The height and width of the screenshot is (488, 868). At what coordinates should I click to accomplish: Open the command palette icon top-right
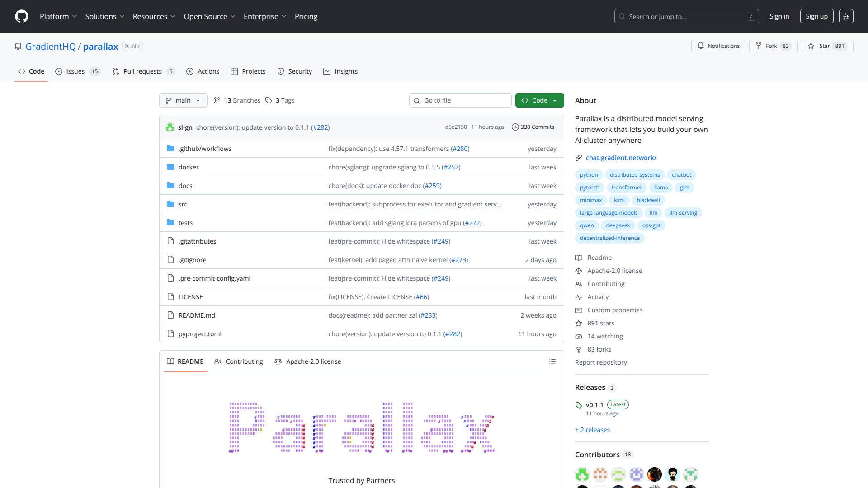[x=846, y=16]
